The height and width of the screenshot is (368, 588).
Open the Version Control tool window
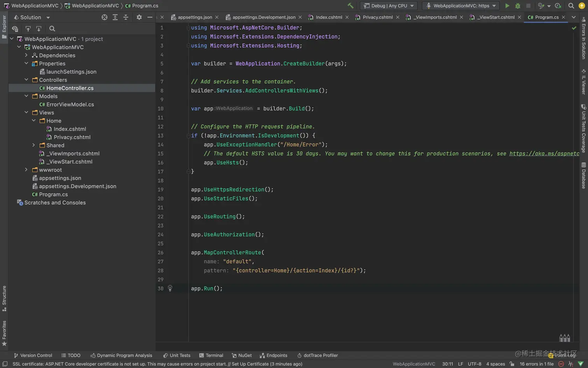point(33,355)
